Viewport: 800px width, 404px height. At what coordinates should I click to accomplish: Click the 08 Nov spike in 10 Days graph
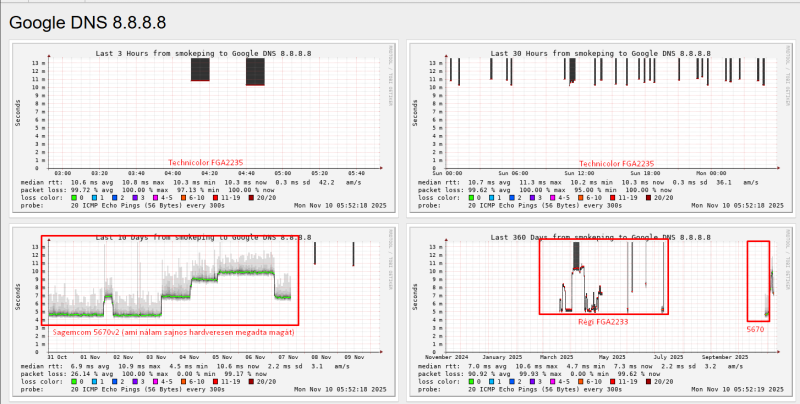[x=315, y=253]
